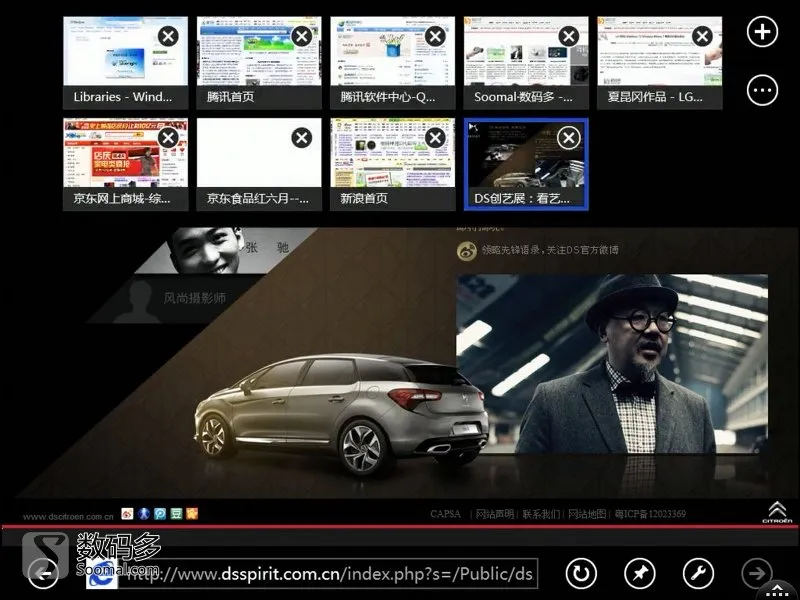Pin this site using the pushpin icon
The width and height of the screenshot is (800, 600).
[640, 573]
